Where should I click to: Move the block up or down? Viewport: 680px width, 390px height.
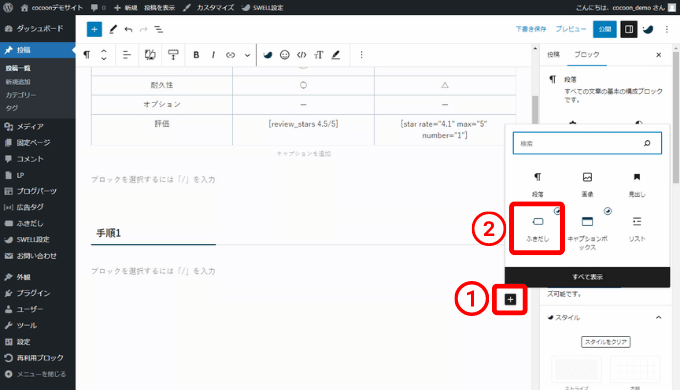pos(104,55)
